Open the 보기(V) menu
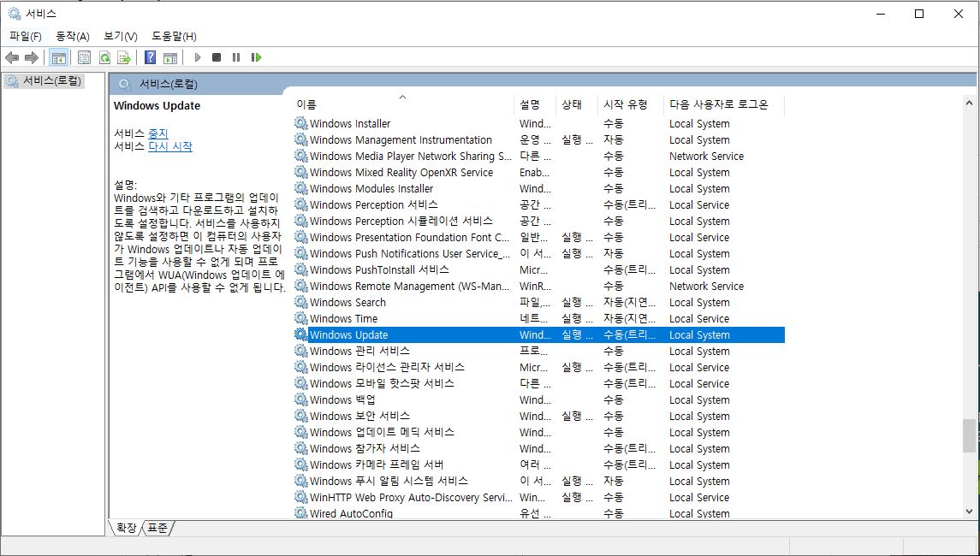980x556 pixels. [121, 36]
